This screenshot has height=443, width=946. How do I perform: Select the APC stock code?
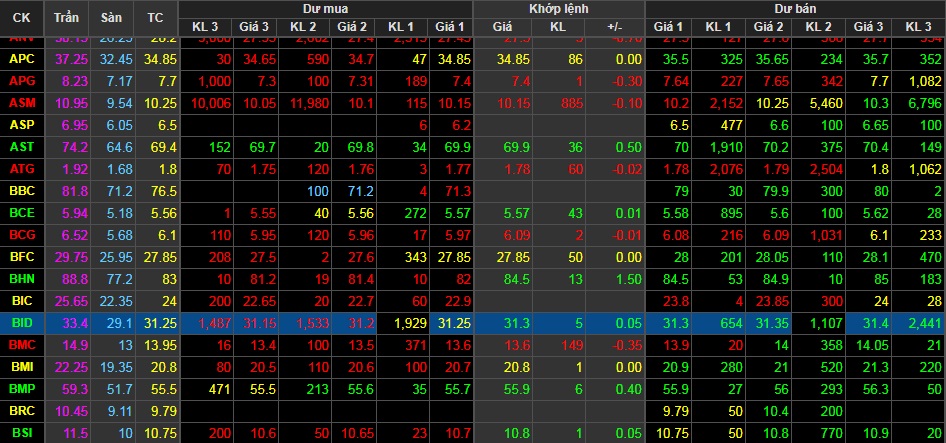point(22,59)
